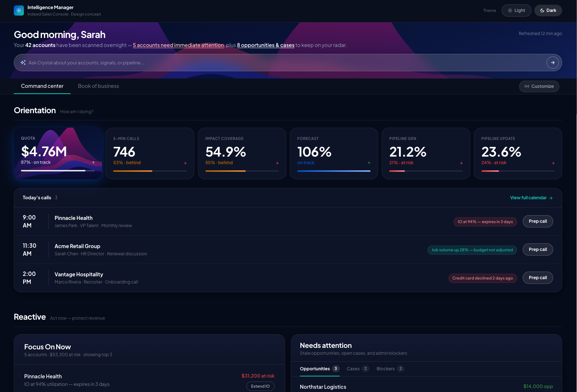Open the Quota $4.76M card
The height and width of the screenshot is (392, 577).
58,153
